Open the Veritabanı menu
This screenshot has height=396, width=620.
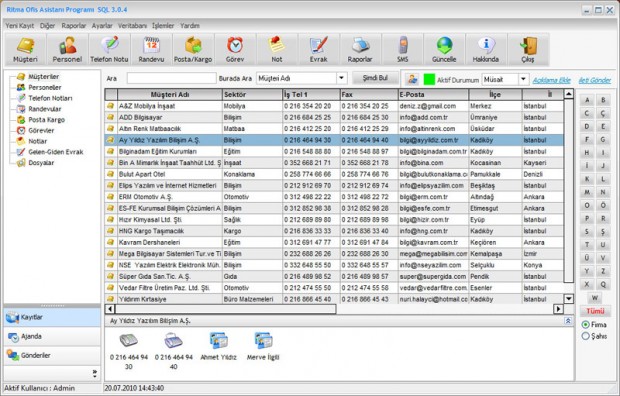pos(132,26)
